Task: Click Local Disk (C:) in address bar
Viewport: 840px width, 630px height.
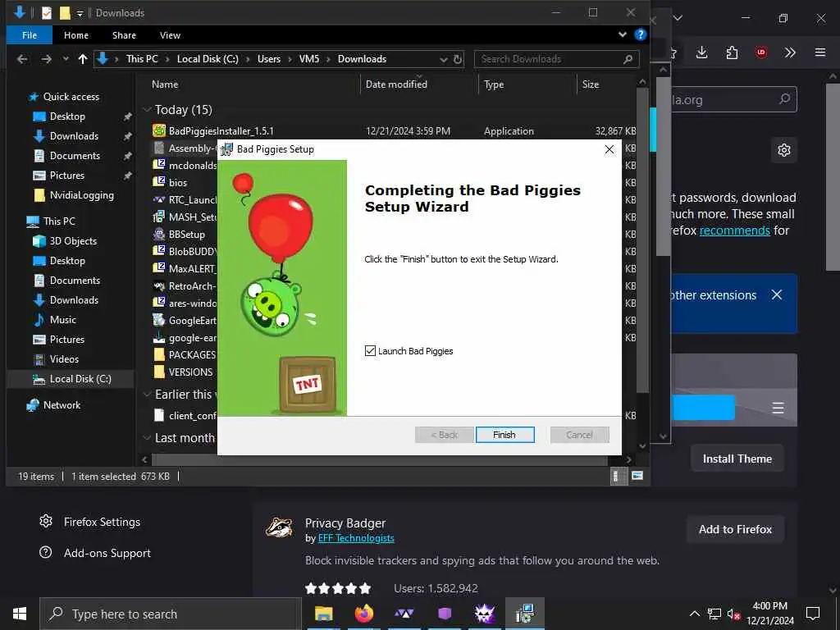Action: [x=208, y=59]
